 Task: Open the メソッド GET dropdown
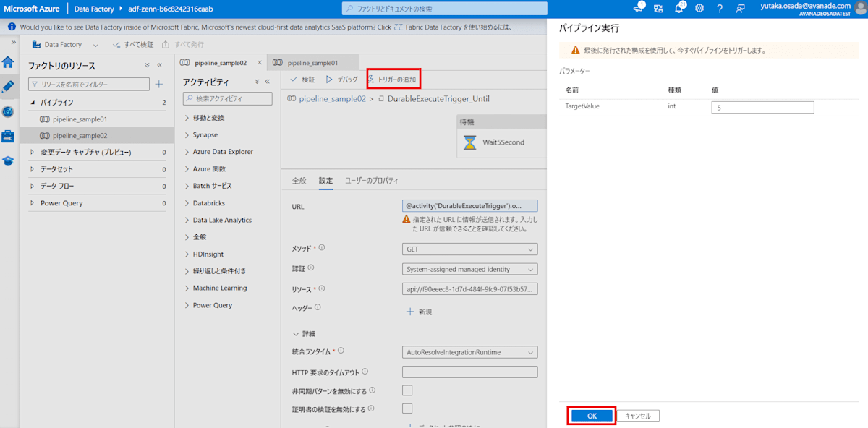click(469, 249)
